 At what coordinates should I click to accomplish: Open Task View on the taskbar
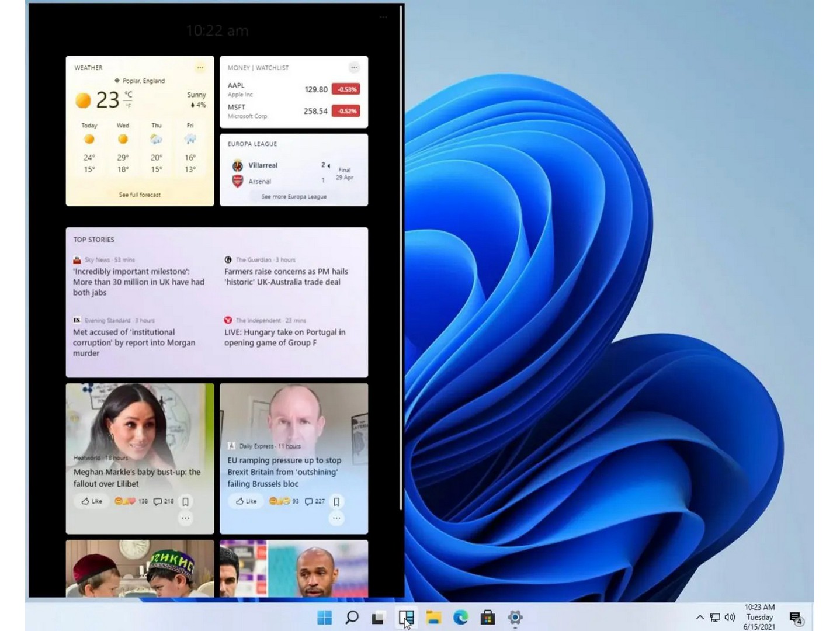[379, 618]
